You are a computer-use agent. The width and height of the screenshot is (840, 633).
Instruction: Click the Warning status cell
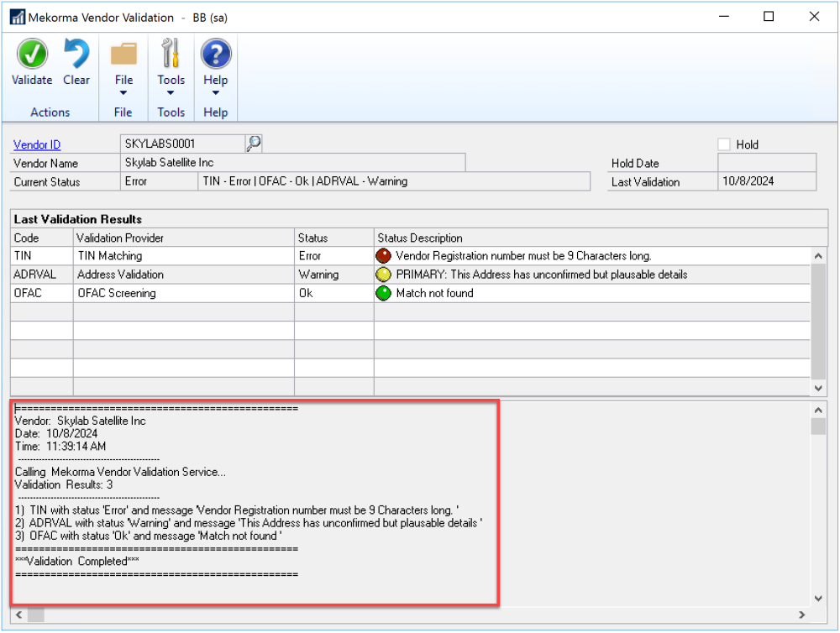click(x=334, y=275)
